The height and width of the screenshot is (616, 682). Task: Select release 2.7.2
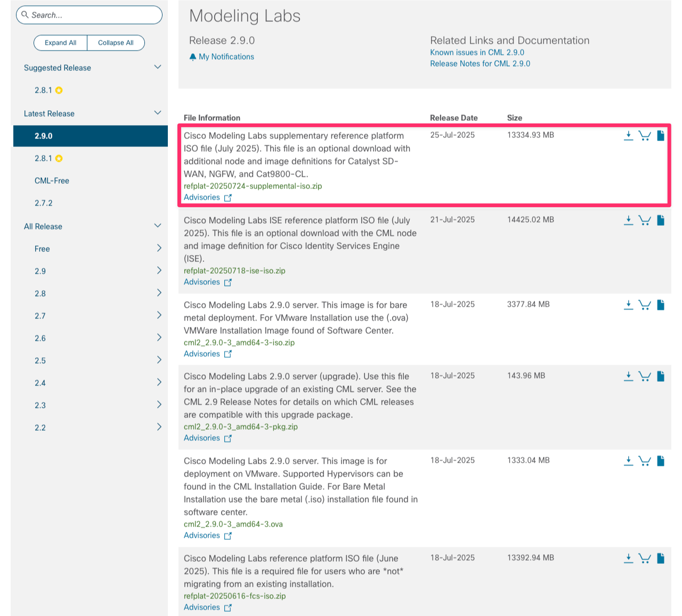click(43, 203)
